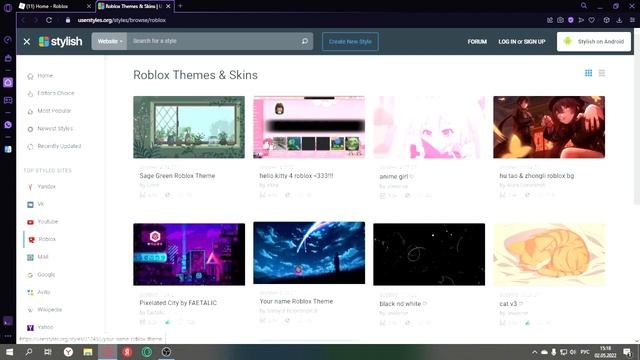
Task: Show hidden system tray icons chevron
Action: [534, 352]
